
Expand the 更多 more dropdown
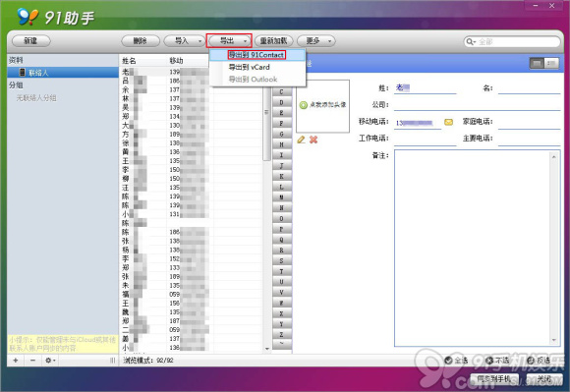pos(316,40)
